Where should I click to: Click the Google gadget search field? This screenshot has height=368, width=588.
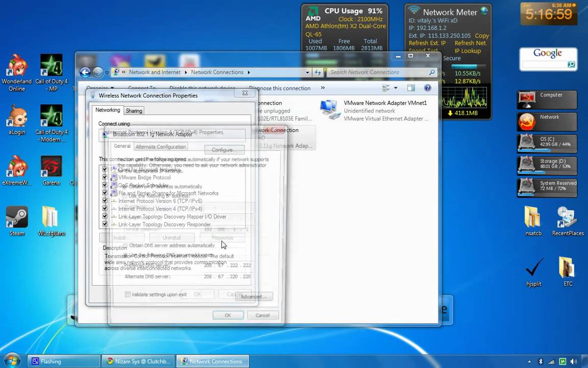coord(545,64)
